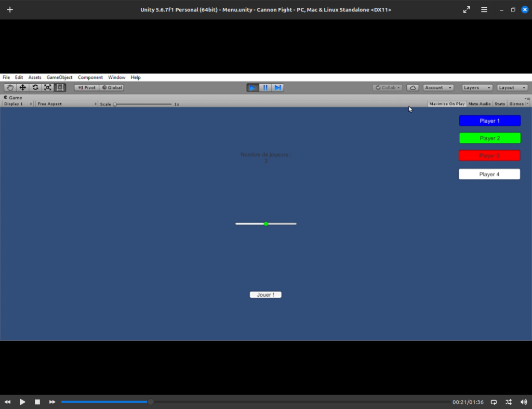This screenshot has height=409, width=532.
Task: Expand the Free Aspect dropdown
Action: [x=66, y=104]
